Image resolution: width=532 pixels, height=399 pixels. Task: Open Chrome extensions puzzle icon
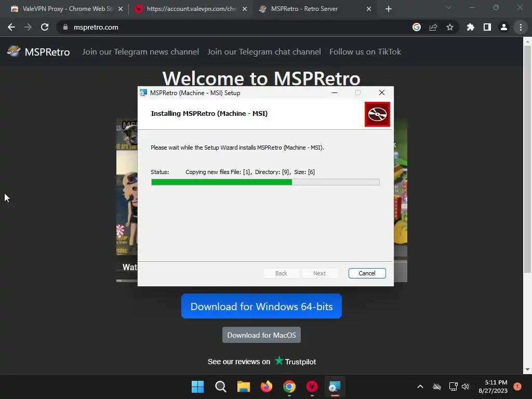pyautogui.click(x=470, y=27)
